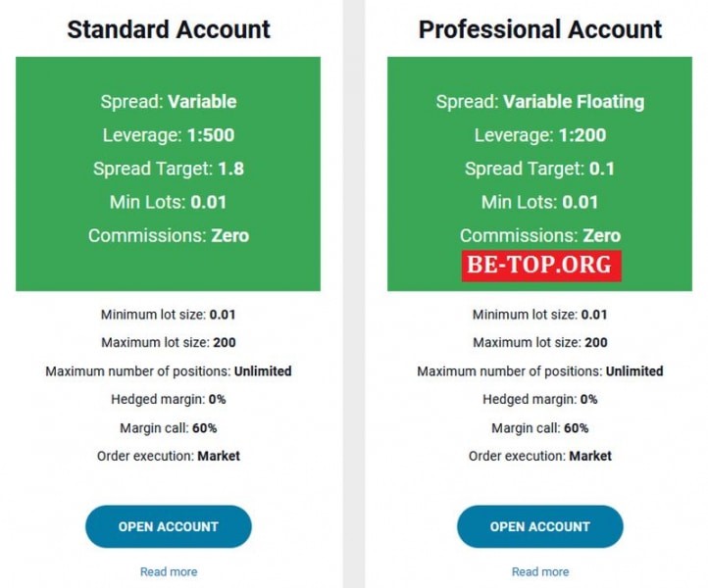The width and height of the screenshot is (708, 588).
Task: Click Spread: Variable in Standard panel
Action: [x=169, y=102]
